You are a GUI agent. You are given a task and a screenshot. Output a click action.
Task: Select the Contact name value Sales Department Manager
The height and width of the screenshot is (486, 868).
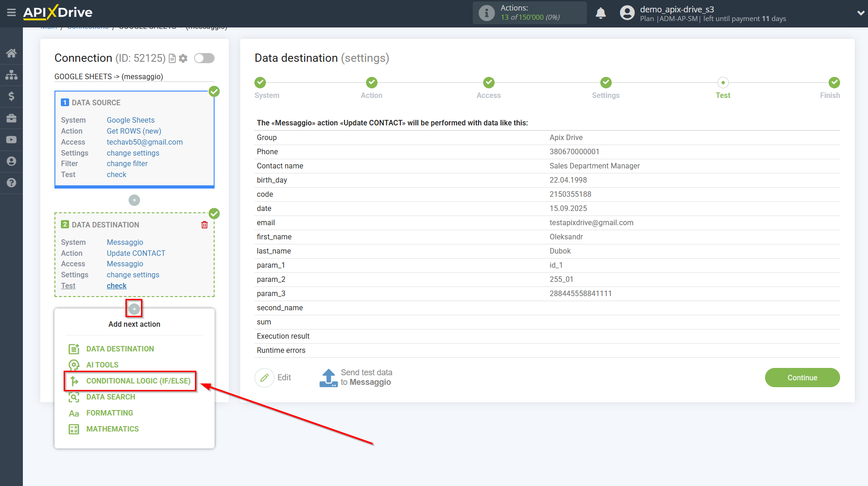coord(594,166)
